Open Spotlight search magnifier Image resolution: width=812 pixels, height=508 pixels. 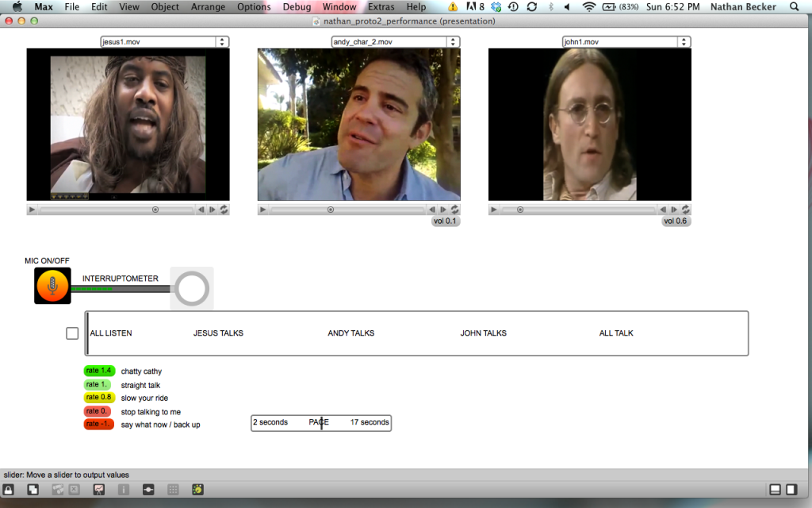click(x=795, y=6)
